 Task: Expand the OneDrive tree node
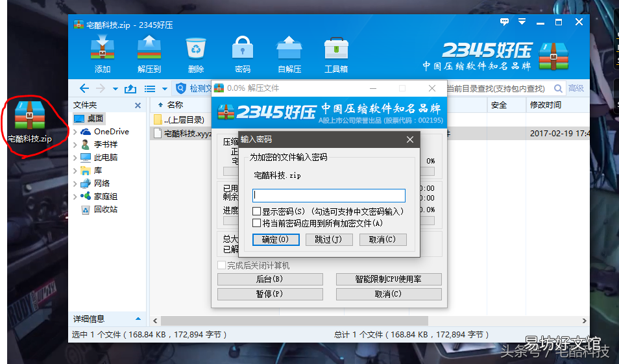point(75,132)
